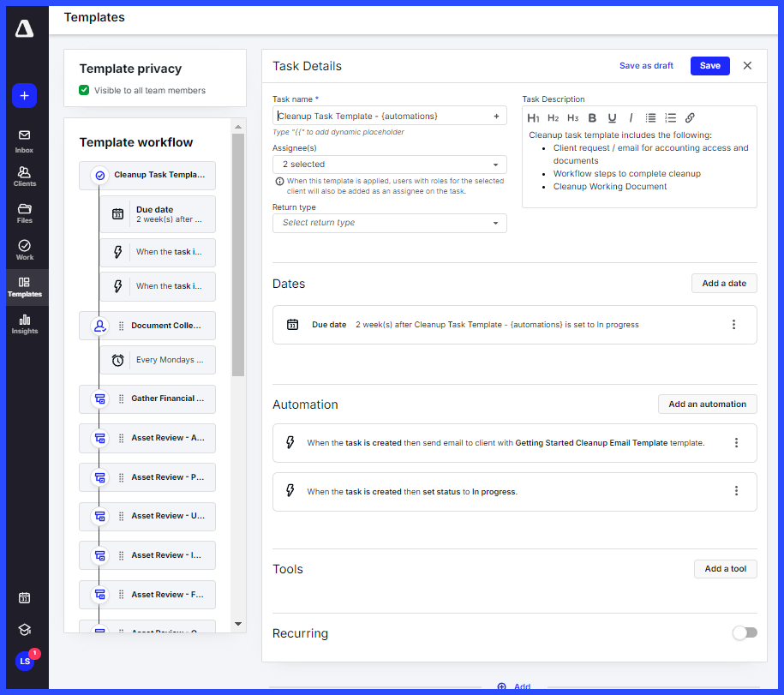Uncheck Visible to all team members
Screen dimensions: 784x695
click(x=84, y=90)
